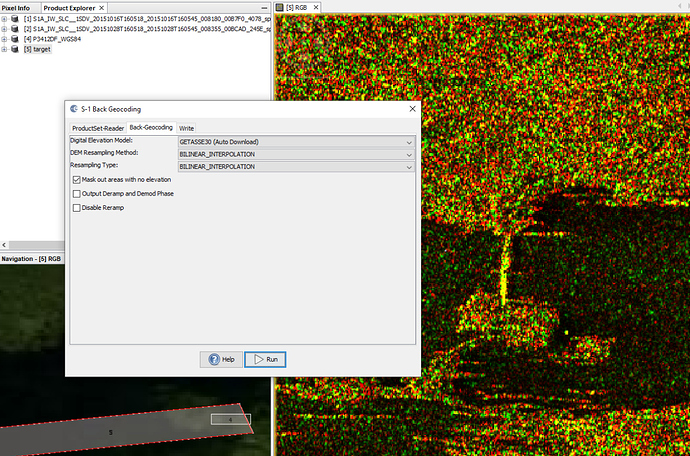The image size is (690, 456).
Task: Click product icon of entry [1]
Action: [x=15, y=18]
